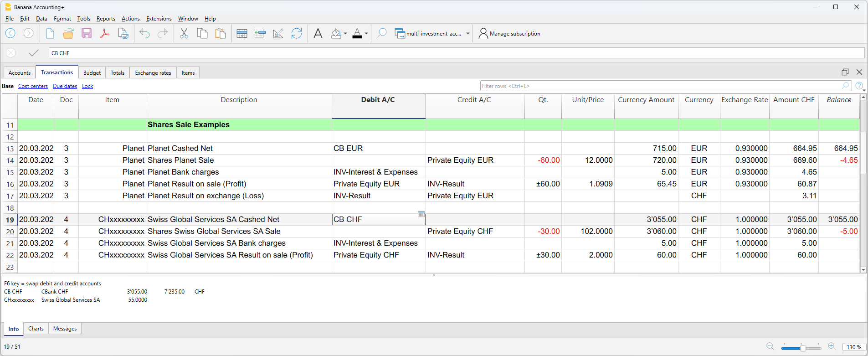Confirm the edit with the checkmark icon

[33, 53]
